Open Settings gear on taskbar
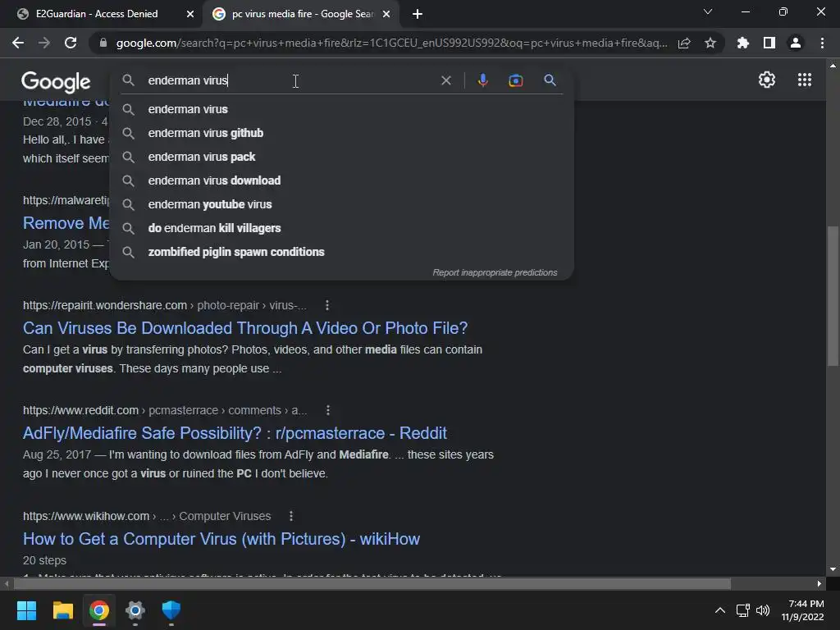This screenshot has height=630, width=840. (135, 610)
